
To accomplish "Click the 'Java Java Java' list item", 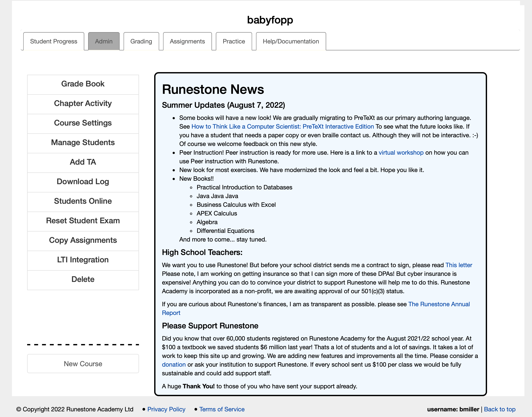I will (x=217, y=196).
